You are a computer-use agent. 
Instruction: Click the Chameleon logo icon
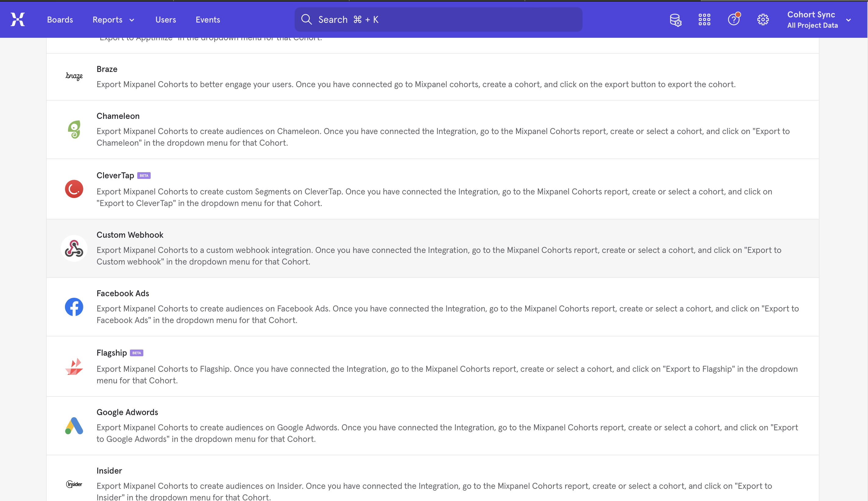[74, 130]
